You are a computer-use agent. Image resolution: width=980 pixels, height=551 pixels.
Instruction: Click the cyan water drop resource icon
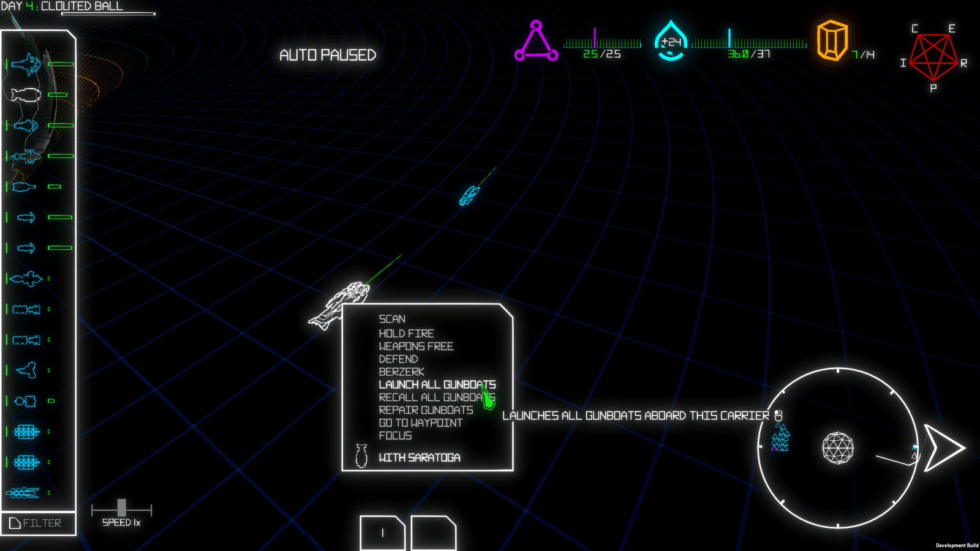point(671,41)
